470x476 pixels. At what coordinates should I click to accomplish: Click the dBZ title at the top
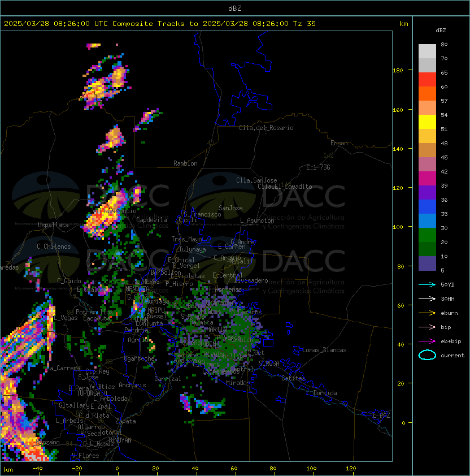tap(235, 8)
